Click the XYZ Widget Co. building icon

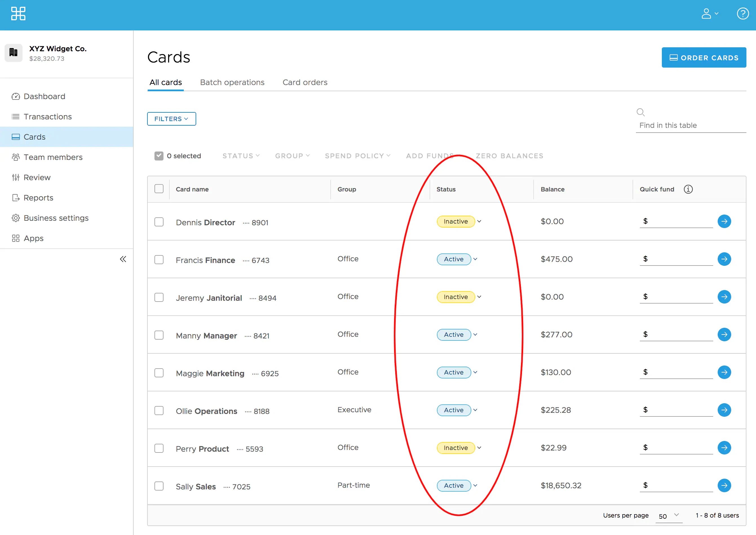point(14,53)
